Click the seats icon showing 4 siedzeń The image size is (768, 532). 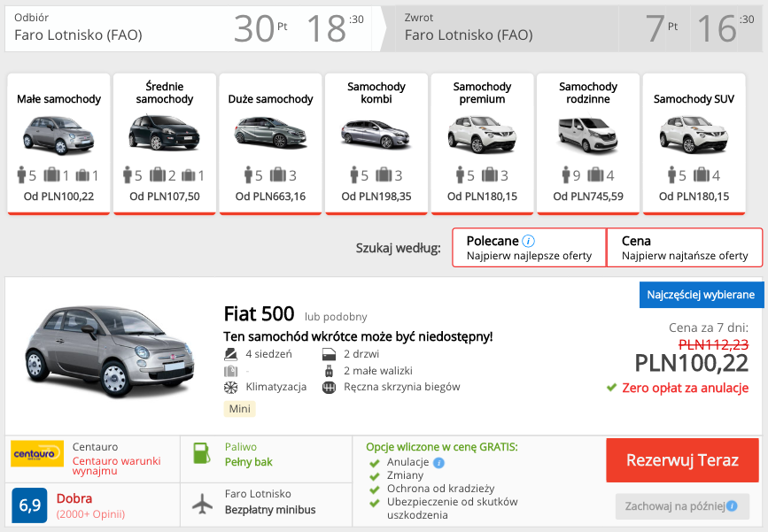coord(232,354)
